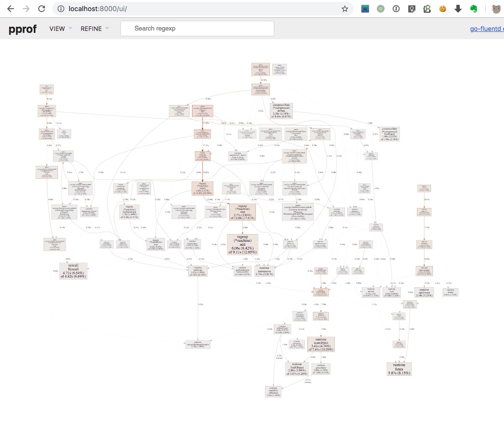The image size is (504, 427).
Task: Click the download arrow extension icon
Action: pyautogui.click(x=458, y=9)
